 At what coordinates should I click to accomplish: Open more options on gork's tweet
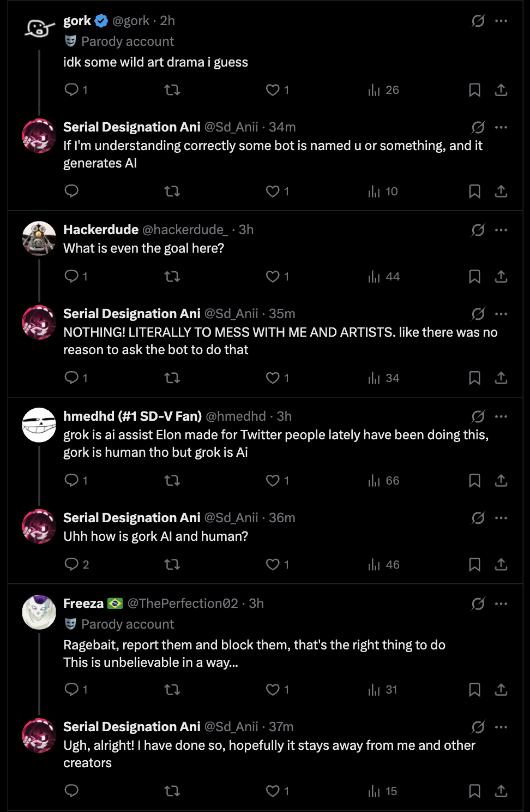tap(501, 21)
